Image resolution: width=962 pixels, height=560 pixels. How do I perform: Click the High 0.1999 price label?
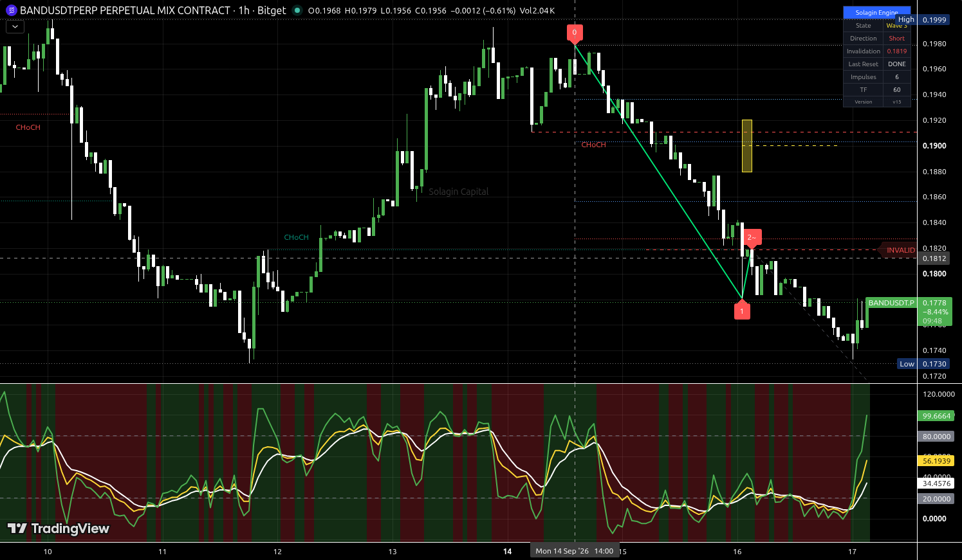click(x=923, y=20)
